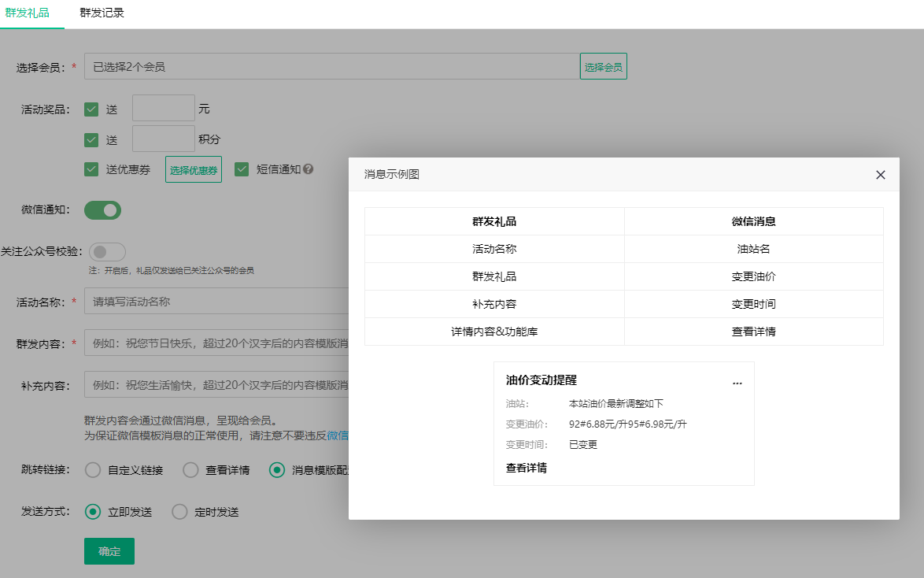
Task: Enable the 关注公众号校验 switch
Action: [107, 252]
